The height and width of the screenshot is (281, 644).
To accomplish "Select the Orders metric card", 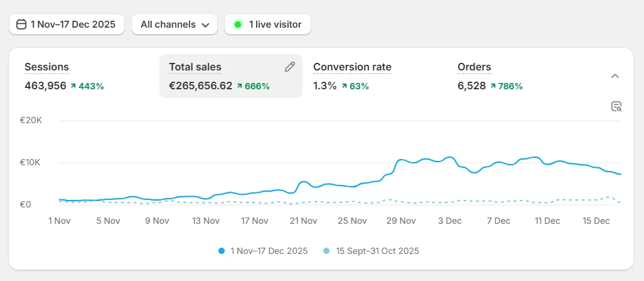I will tap(520, 76).
